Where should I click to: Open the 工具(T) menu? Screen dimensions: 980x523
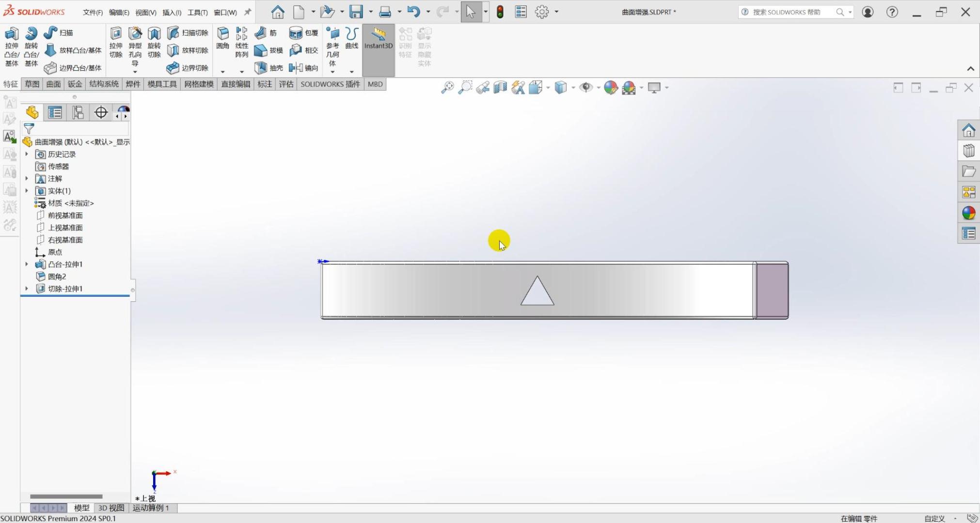(x=197, y=13)
